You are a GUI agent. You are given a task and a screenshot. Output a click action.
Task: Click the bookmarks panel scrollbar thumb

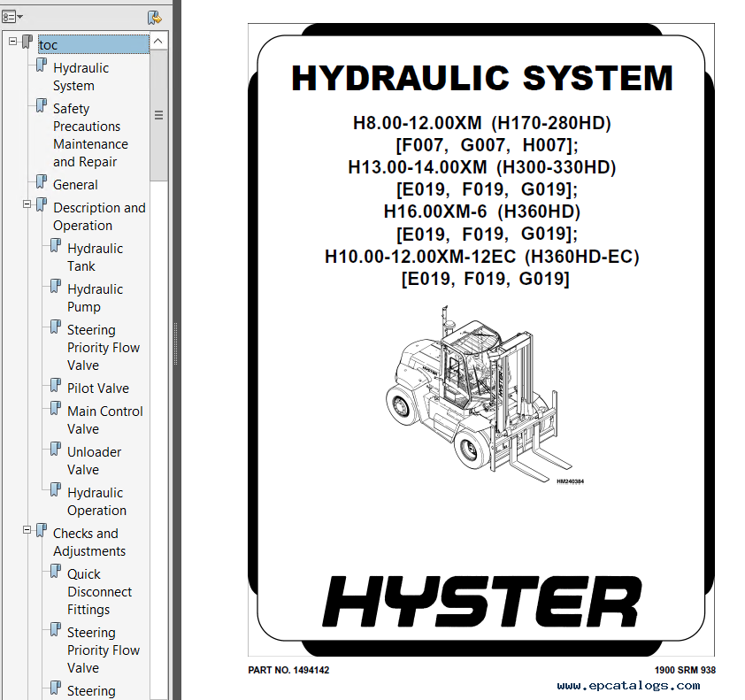coord(158,115)
